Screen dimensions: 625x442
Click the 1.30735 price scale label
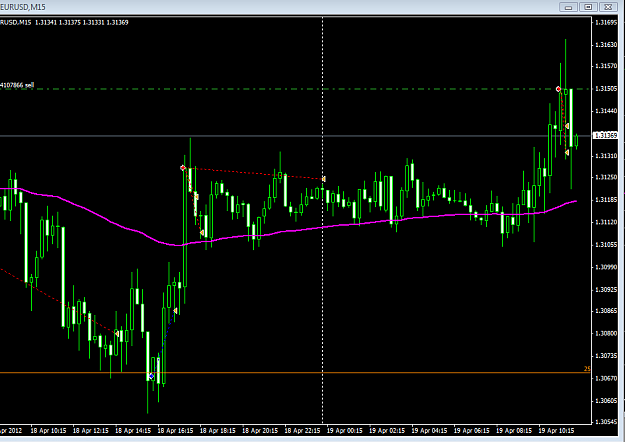(x=606, y=355)
